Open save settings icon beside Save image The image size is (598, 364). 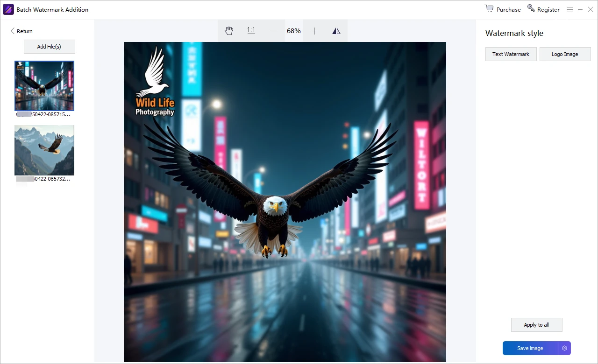pos(564,348)
